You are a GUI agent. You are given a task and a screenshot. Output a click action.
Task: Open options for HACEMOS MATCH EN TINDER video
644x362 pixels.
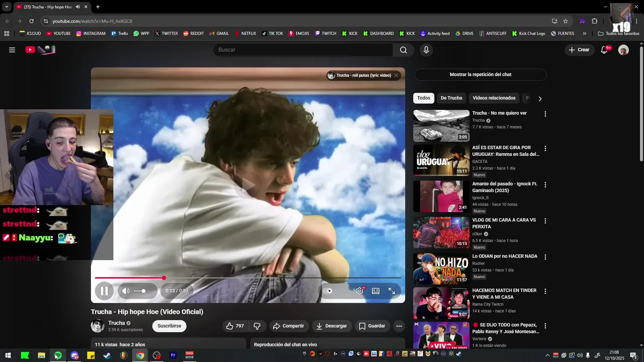pyautogui.click(x=545, y=292)
